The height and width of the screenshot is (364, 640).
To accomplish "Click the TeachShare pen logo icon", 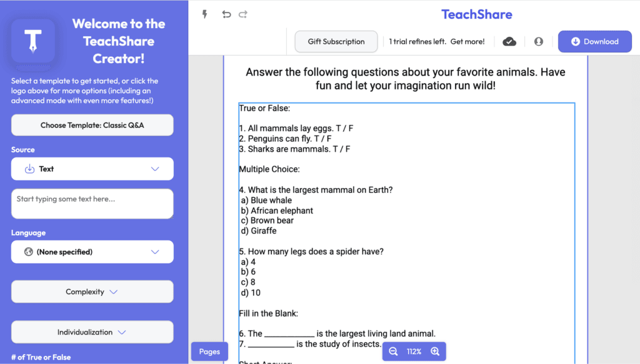I will [33, 41].
